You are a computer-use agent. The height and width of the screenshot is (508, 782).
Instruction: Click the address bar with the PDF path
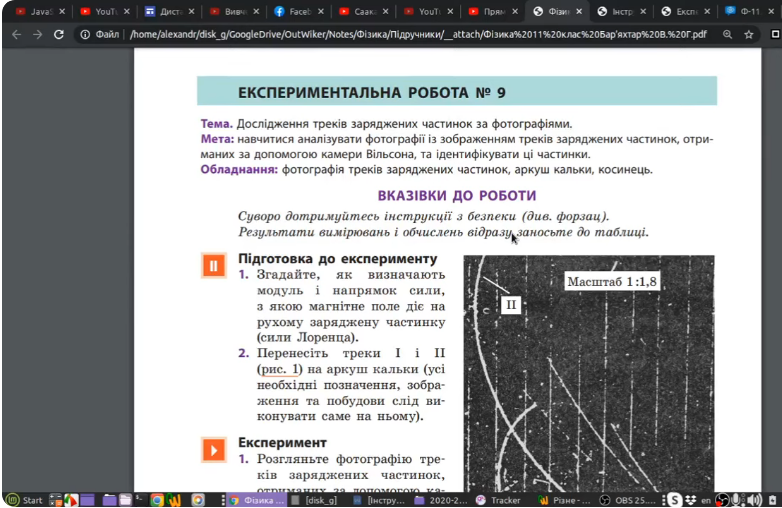(x=418, y=34)
